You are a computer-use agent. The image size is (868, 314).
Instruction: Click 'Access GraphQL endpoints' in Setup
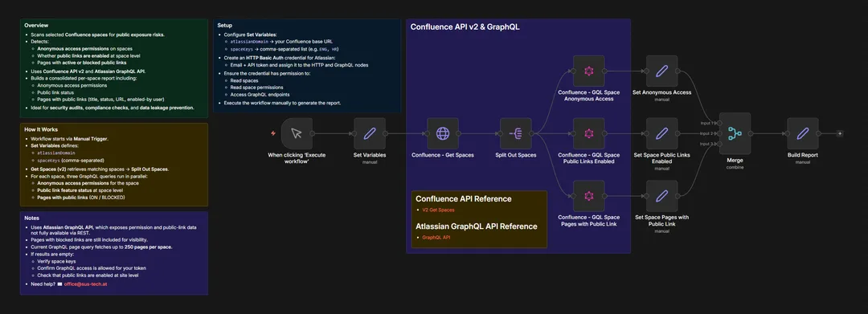point(260,95)
